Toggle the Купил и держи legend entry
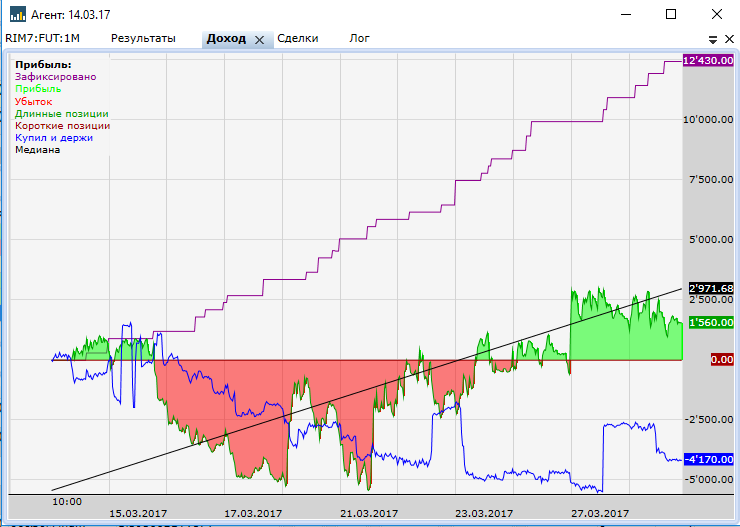Viewport: 740px width, 527px height. click(54, 138)
